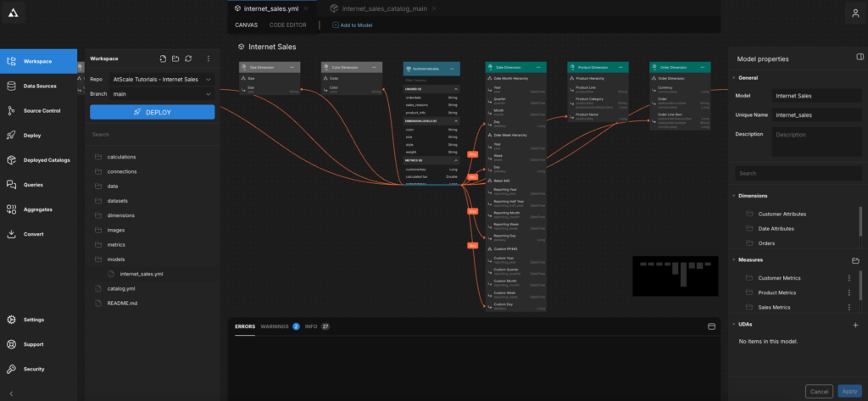This screenshot has height=401, width=868.
Task: Open the internet_sales.yml file in tree
Action: [142, 274]
